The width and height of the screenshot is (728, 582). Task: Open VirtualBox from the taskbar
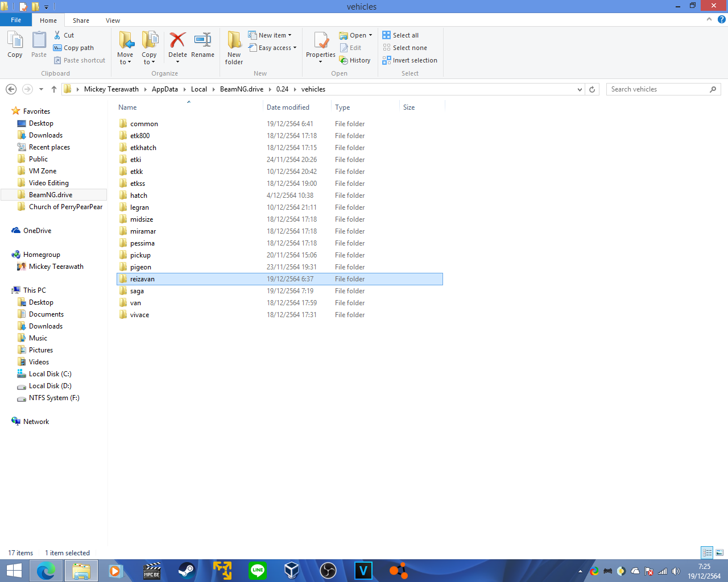292,570
